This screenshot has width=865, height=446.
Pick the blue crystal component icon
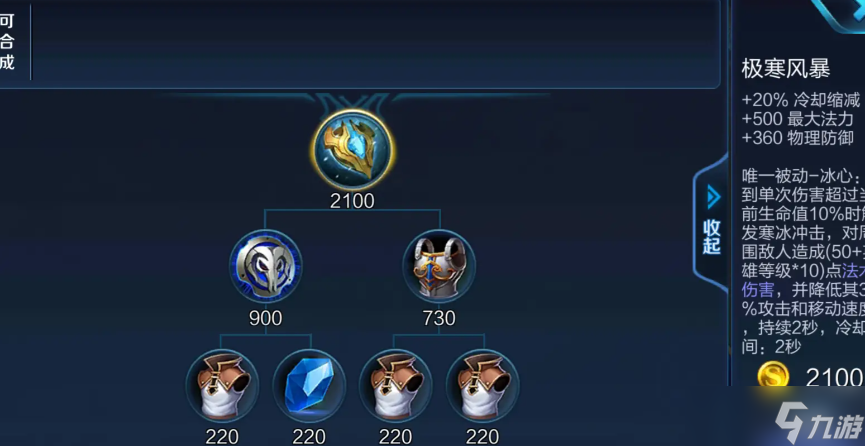309,386
